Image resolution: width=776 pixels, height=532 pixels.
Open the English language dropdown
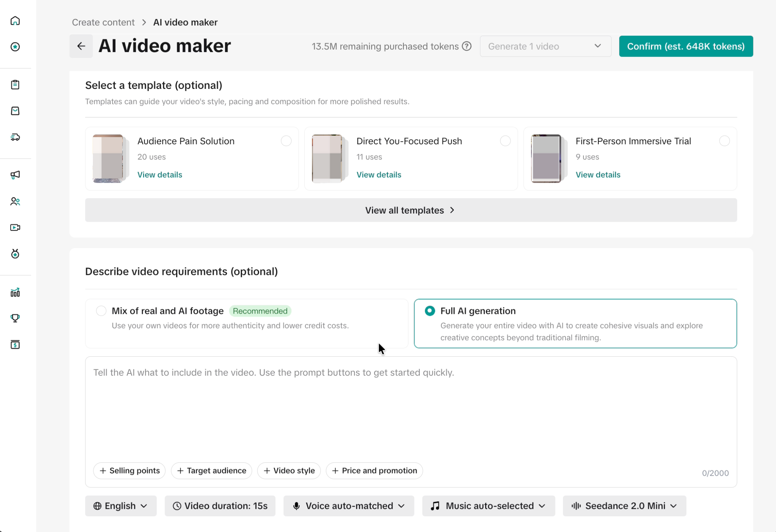pos(121,506)
